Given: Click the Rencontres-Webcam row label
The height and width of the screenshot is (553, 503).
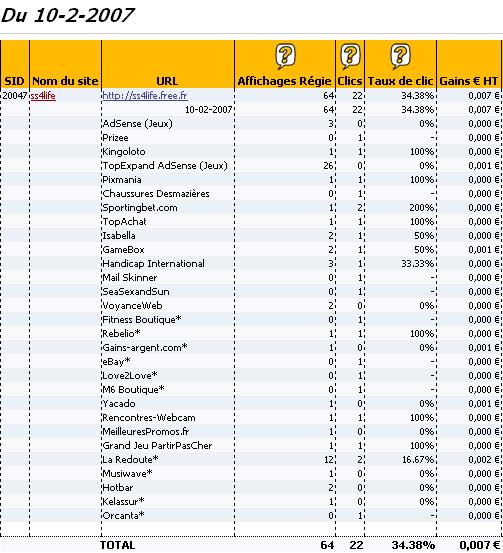Looking at the screenshot, I should tap(149, 418).
